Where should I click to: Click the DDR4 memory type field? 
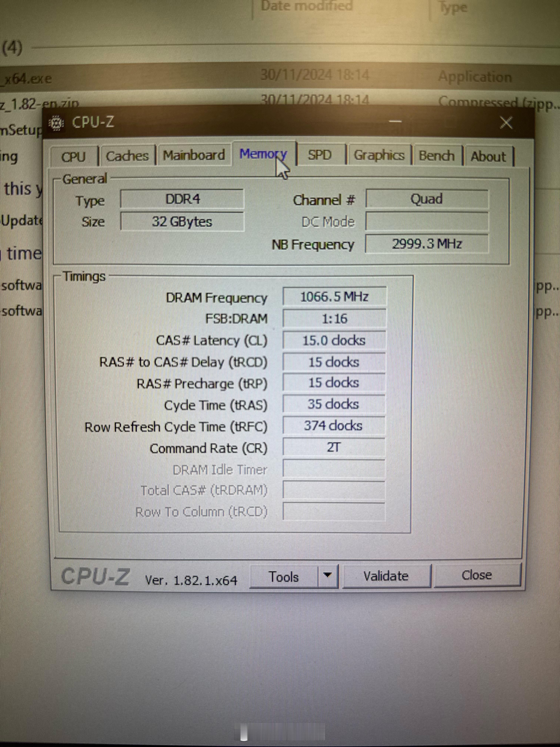182,199
